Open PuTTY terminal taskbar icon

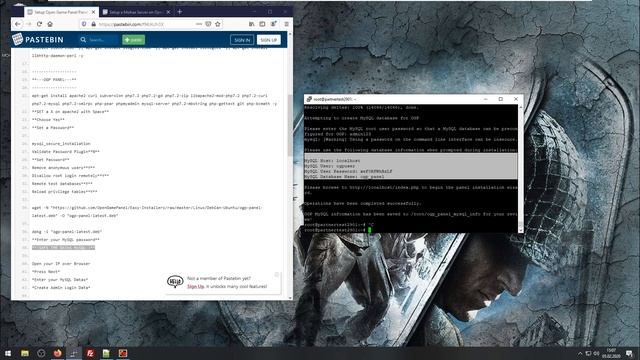coord(74,353)
